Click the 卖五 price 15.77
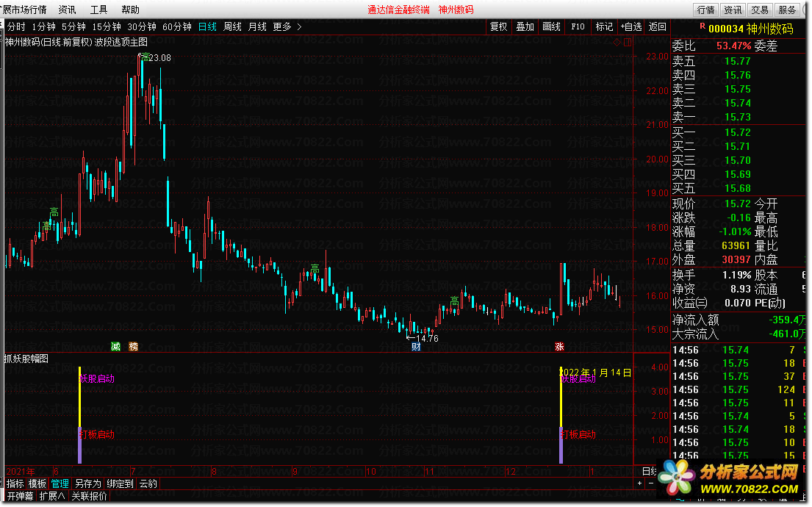The image size is (812, 507). coord(738,61)
